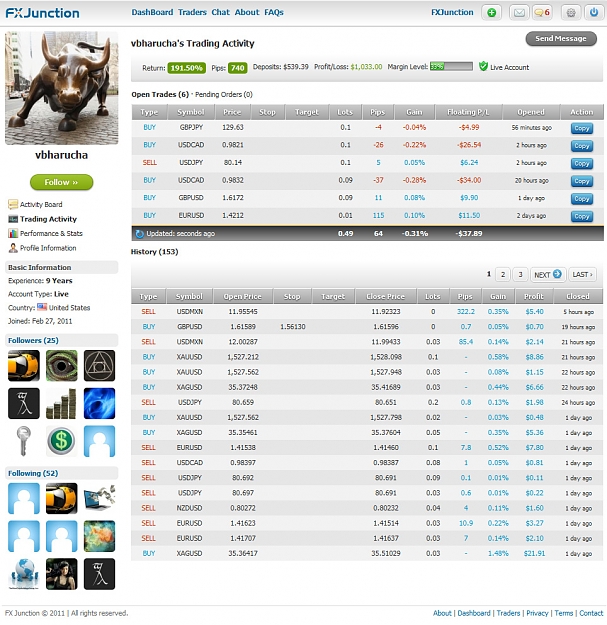Click NEXT page button in history
This screenshot has width=607, height=625.
(x=547, y=275)
